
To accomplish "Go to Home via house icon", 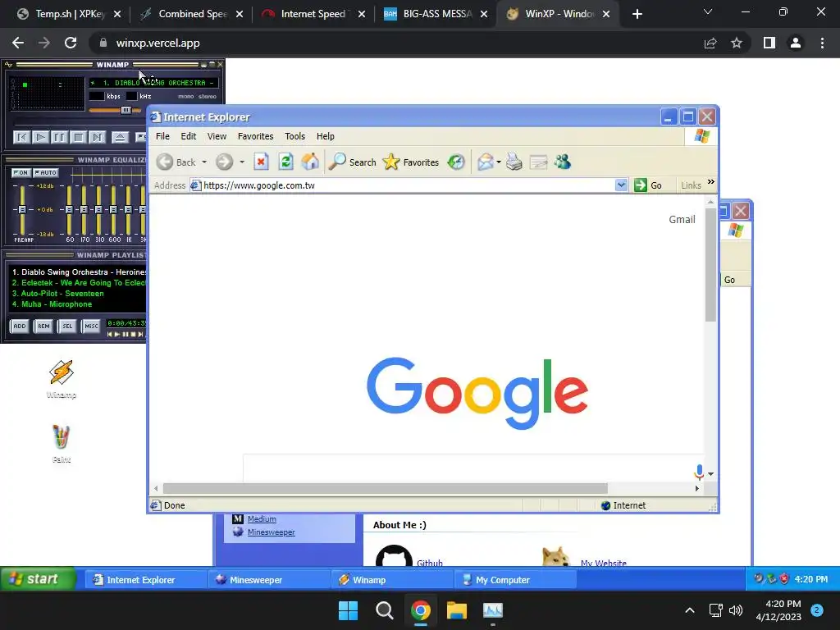I will (x=310, y=162).
